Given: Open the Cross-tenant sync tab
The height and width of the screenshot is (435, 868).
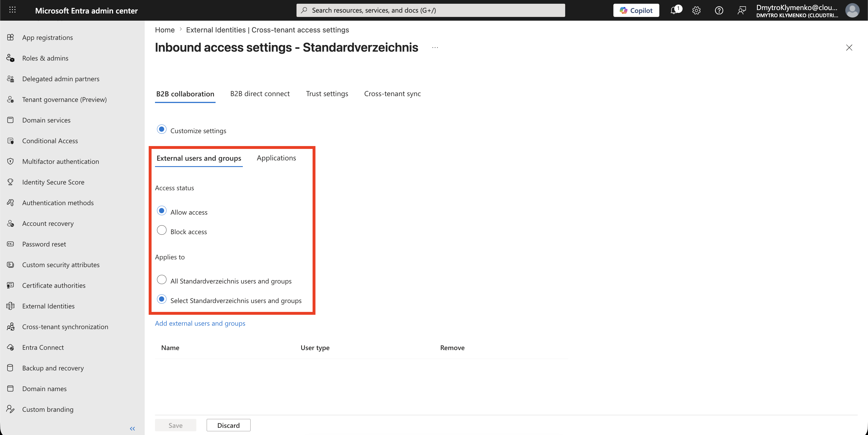Looking at the screenshot, I should click(x=392, y=94).
